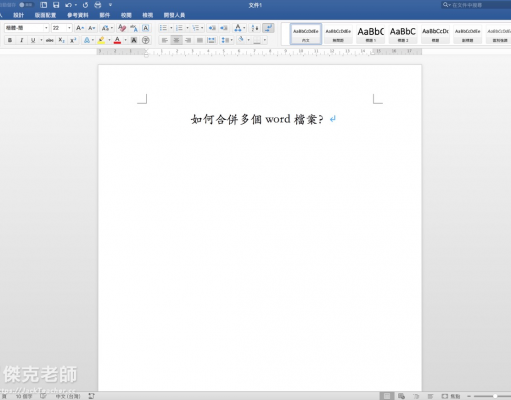Apply the 內文 style
This screenshot has height=400, width=511.
306,34
